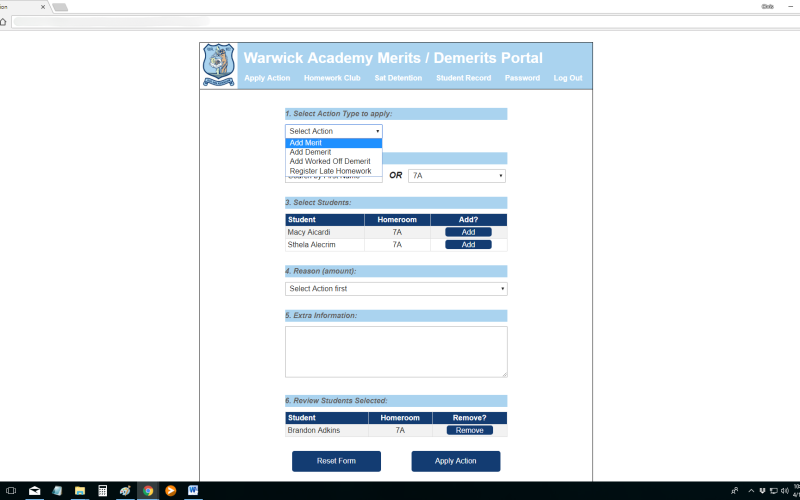Open the Sat Detention page
Viewport: 800px width, 500px height.
398,78
